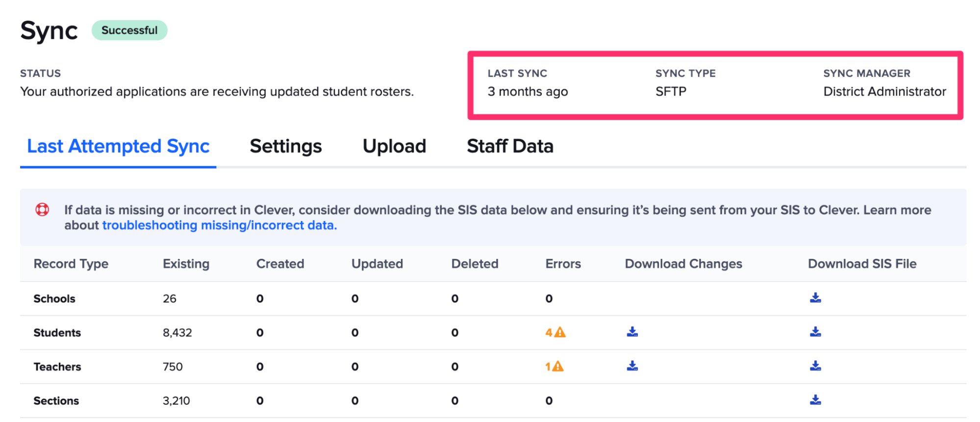980x422 pixels.
Task: Click the Sync page heading
Action: 49,31
